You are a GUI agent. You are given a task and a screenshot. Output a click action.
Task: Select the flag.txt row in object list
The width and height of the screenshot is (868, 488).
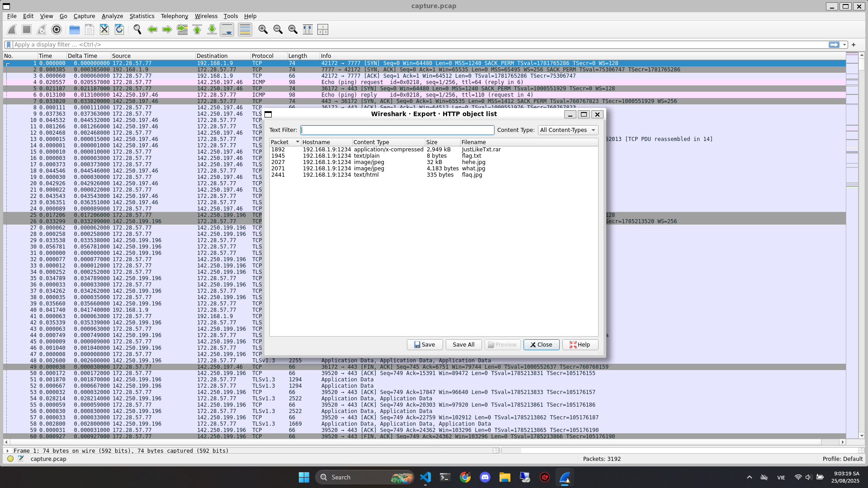pyautogui.click(x=471, y=156)
